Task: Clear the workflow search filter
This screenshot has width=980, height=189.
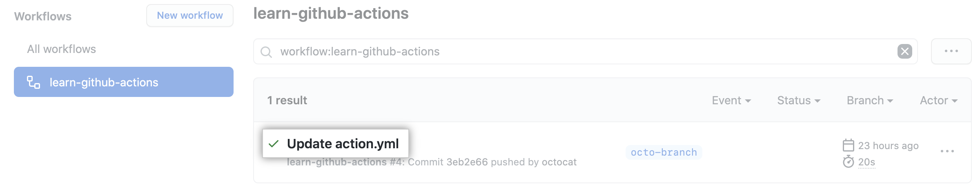Action: pos(905,51)
